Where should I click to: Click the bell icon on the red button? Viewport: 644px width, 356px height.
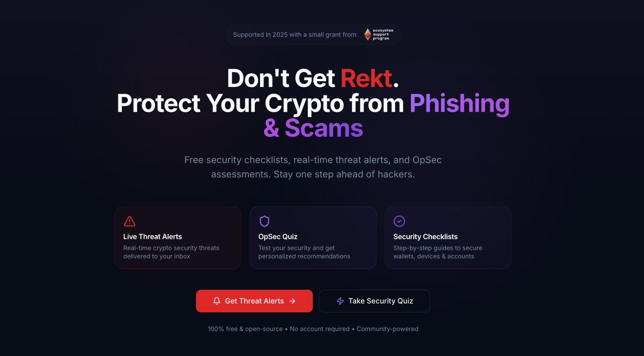click(217, 301)
